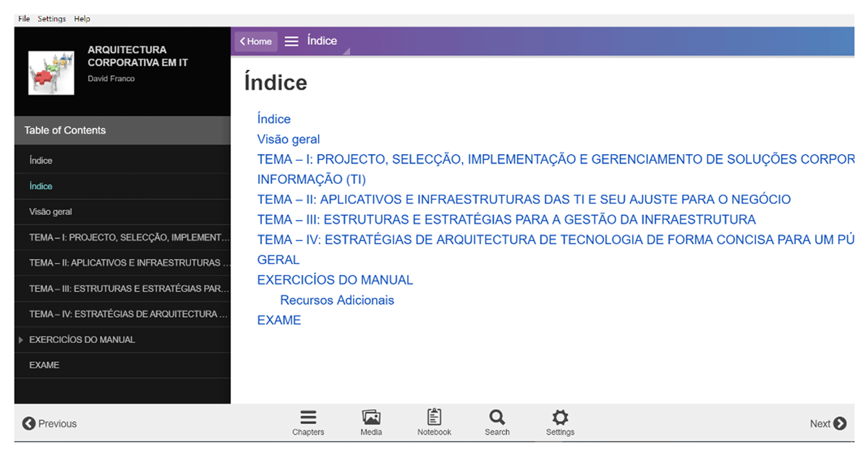Click the book cover thumbnail
Image resolution: width=868 pixels, height=458 pixels.
pyautogui.click(x=51, y=72)
